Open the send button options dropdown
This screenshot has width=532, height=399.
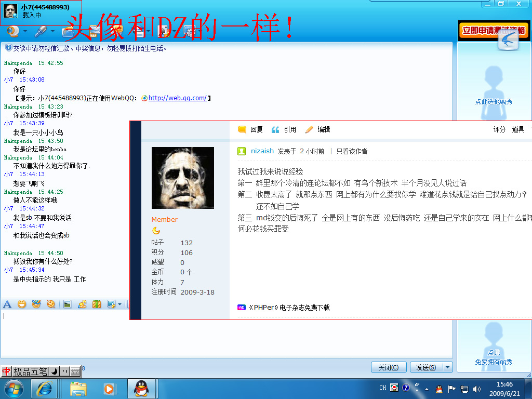pyautogui.click(x=448, y=367)
